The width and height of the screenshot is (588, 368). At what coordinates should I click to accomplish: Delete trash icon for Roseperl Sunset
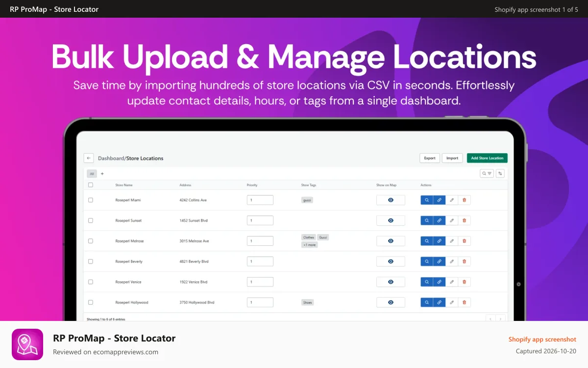[x=465, y=220]
